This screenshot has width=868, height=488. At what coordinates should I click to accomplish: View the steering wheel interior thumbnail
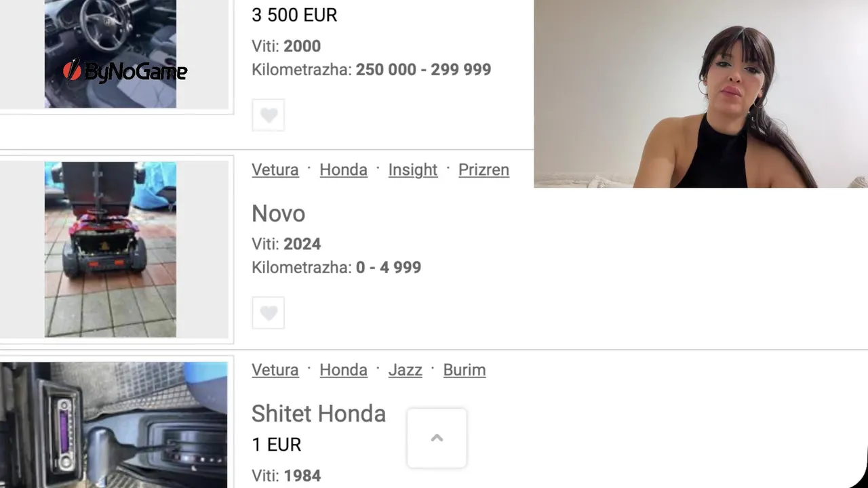tap(111, 54)
